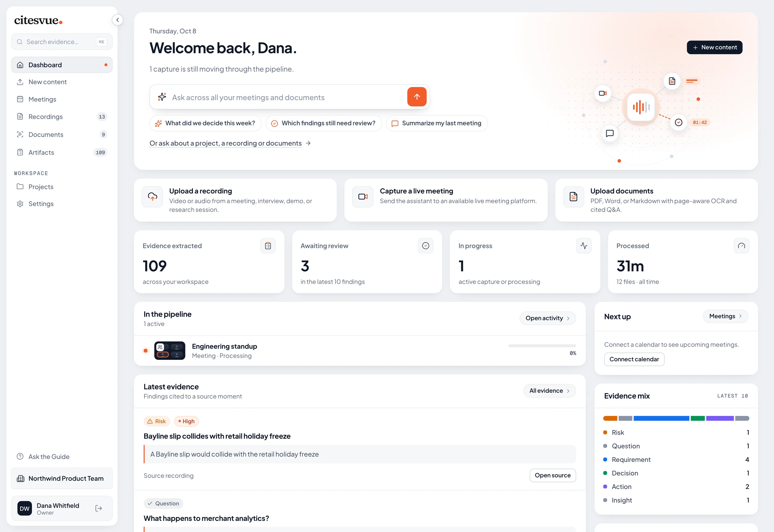This screenshot has height=532, width=774.
Task: Click the Upload a recording cloud icon
Action: point(152,197)
